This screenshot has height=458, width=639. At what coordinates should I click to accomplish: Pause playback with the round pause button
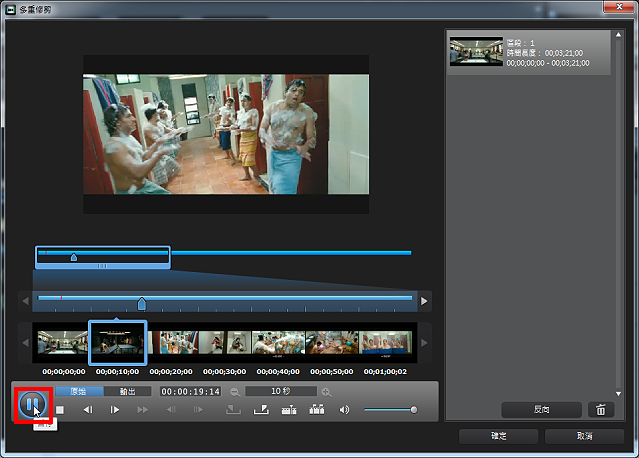tap(32, 405)
